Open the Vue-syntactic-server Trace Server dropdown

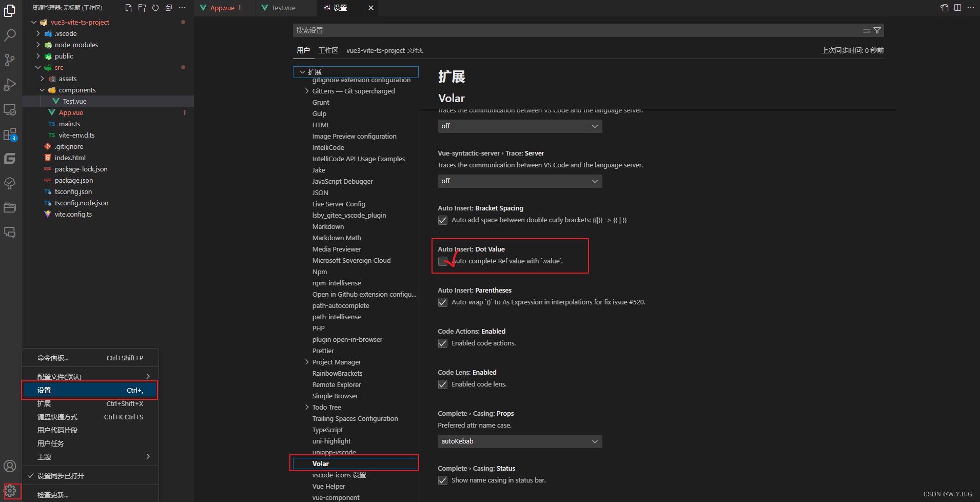(520, 181)
